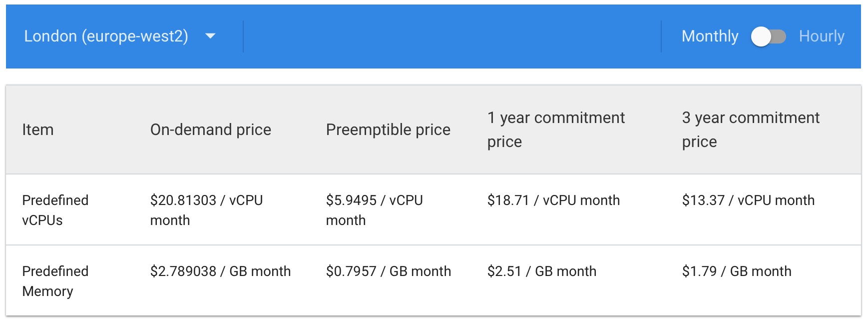Viewport: 868px width, 326px height.
Task: Click the $20.81303 / vCPU month cell
Action: pyautogui.click(x=206, y=210)
